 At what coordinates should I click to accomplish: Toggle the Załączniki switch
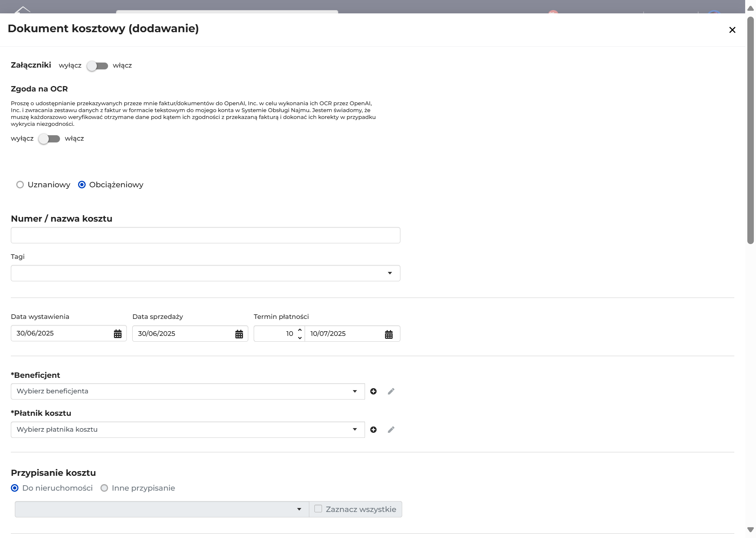(x=97, y=66)
